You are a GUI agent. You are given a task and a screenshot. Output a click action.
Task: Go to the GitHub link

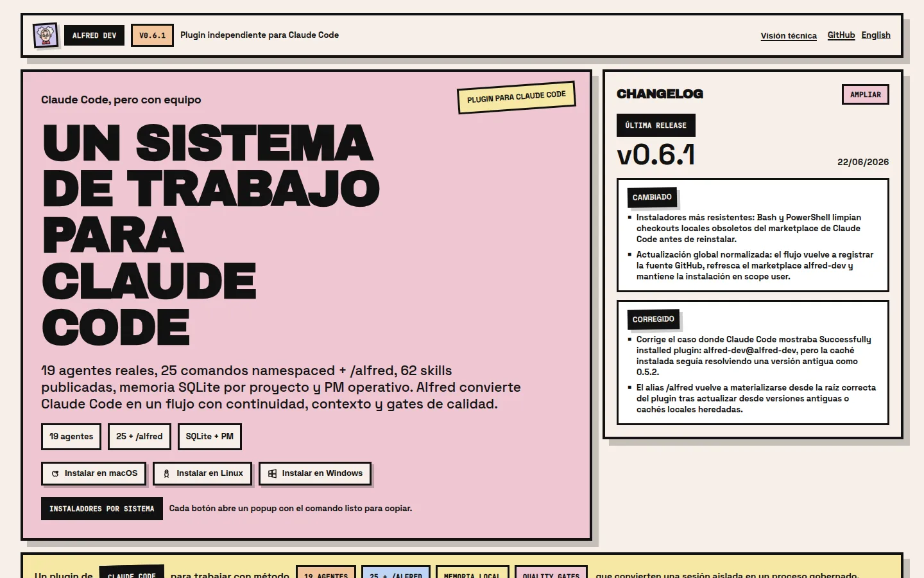841,35
